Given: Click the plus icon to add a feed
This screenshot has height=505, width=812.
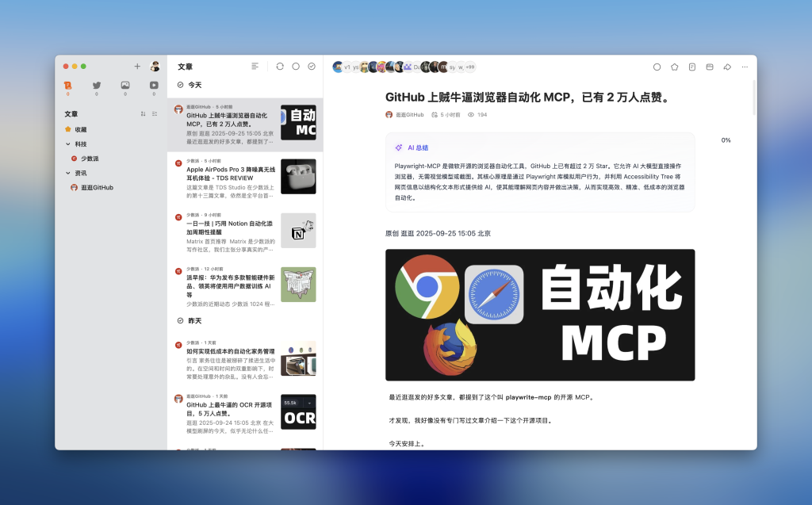Looking at the screenshot, I should tap(137, 67).
